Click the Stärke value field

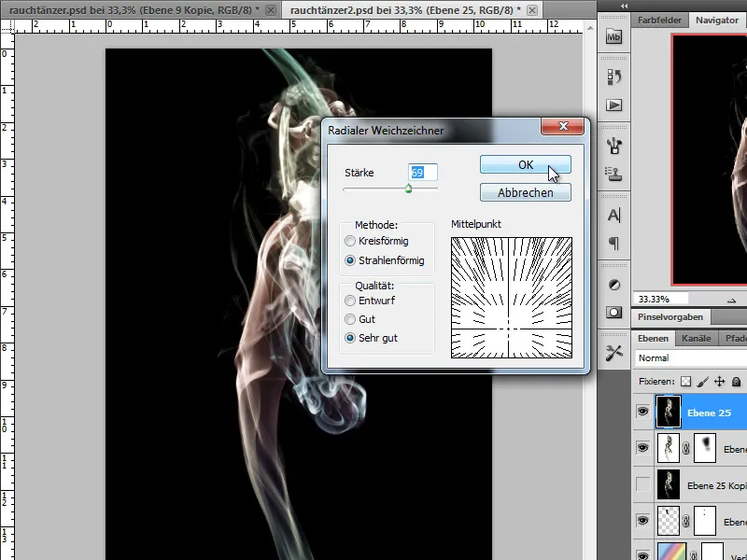[423, 173]
